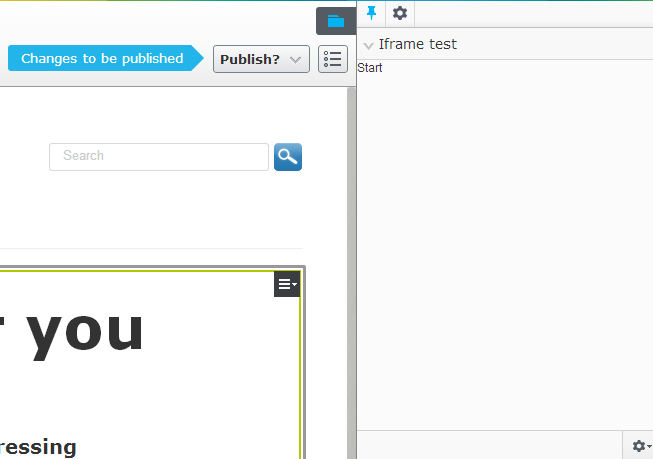This screenshot has height=459, width=653.
Task: Click the pin icon to unpin pane
Action: pyautogui.click(x=372, y=13)
